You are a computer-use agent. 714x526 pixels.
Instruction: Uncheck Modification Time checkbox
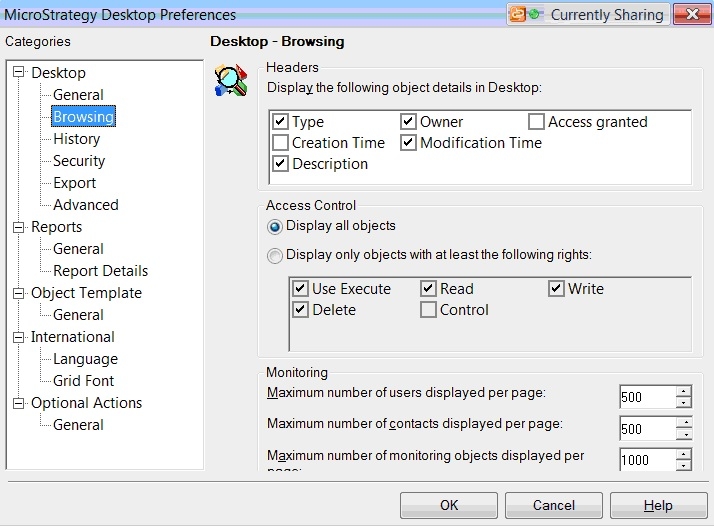(408, 143)
